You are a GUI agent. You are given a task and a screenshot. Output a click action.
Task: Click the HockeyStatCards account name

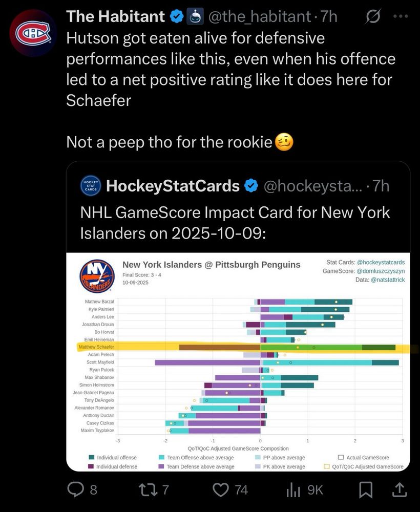coord(173,186)
